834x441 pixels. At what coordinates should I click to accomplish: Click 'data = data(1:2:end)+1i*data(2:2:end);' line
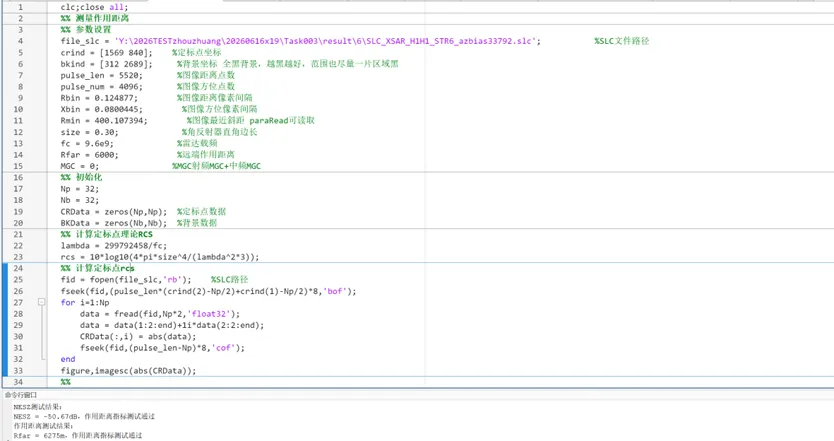[x=172, y=325]
